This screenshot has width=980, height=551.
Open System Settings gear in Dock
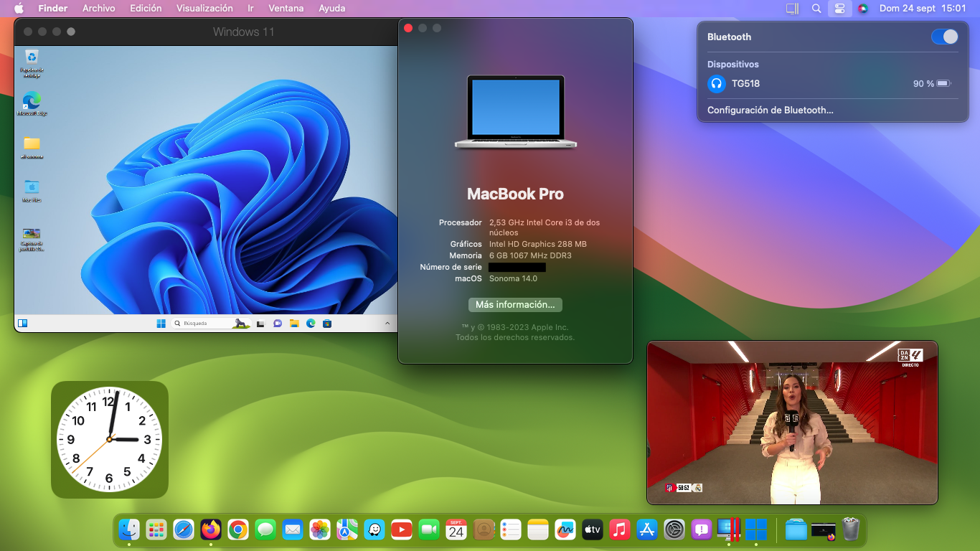coord(674,530)
